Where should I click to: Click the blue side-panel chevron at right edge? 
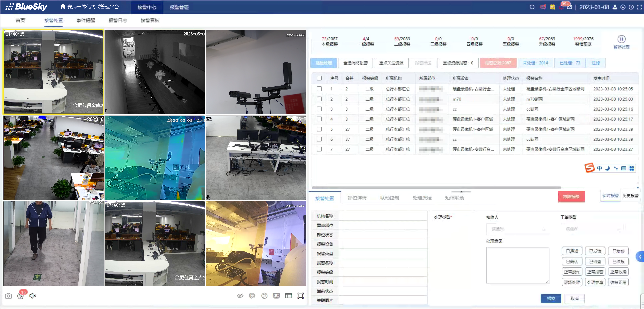tap(640, 257)
